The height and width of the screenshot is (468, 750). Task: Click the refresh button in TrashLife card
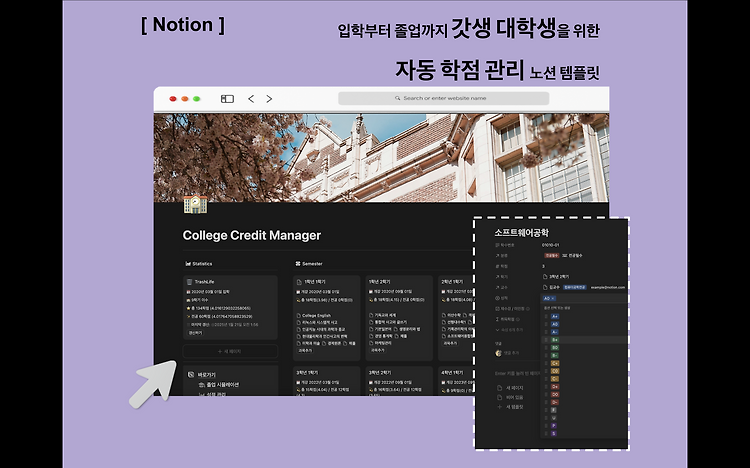click(195, 333)
